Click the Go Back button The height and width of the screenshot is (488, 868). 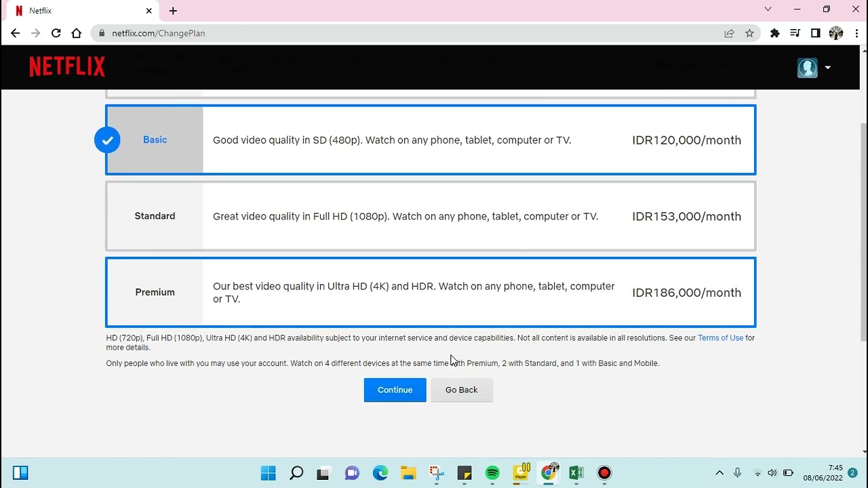(x=461, y=390)
